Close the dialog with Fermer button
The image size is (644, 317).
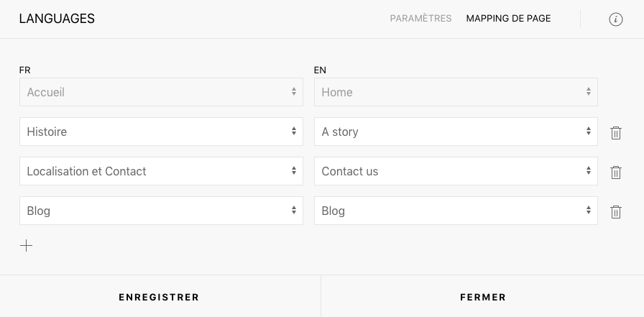click(x=482, y=297)
